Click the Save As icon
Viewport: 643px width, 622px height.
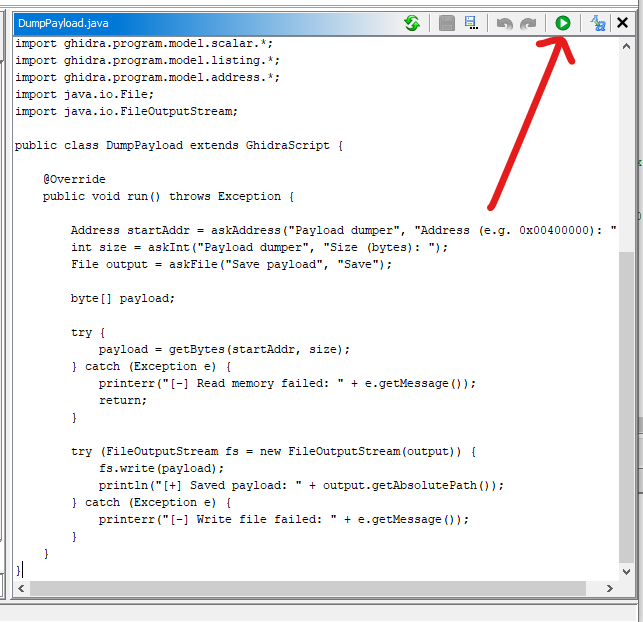point(470,23)
